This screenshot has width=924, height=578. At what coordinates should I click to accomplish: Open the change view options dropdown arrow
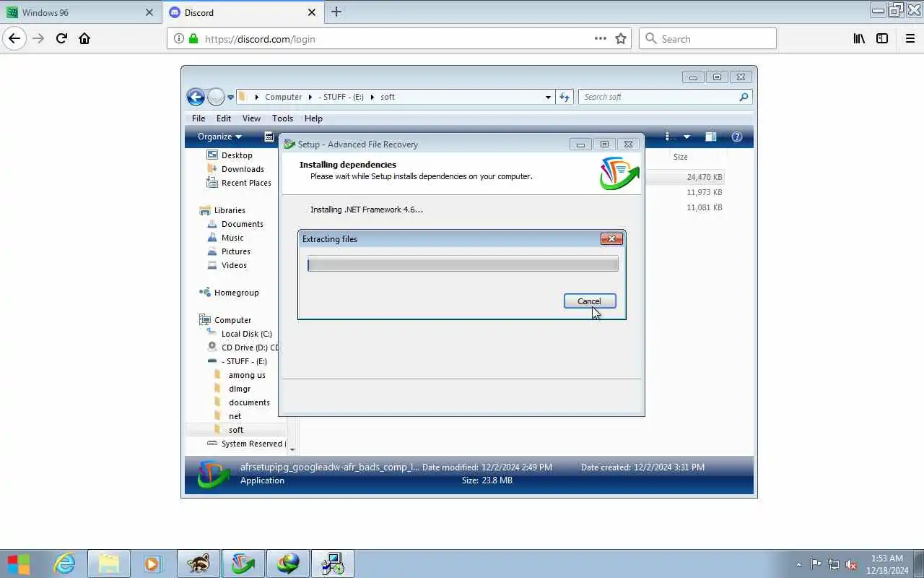[x=687, y=137]
